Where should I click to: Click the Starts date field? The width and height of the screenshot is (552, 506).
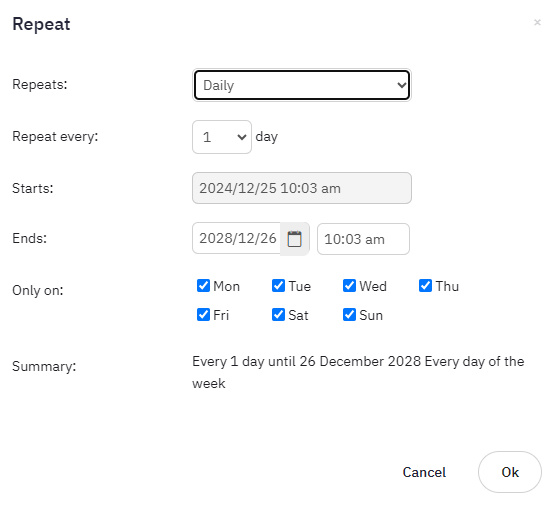click(x=302, y=188)
